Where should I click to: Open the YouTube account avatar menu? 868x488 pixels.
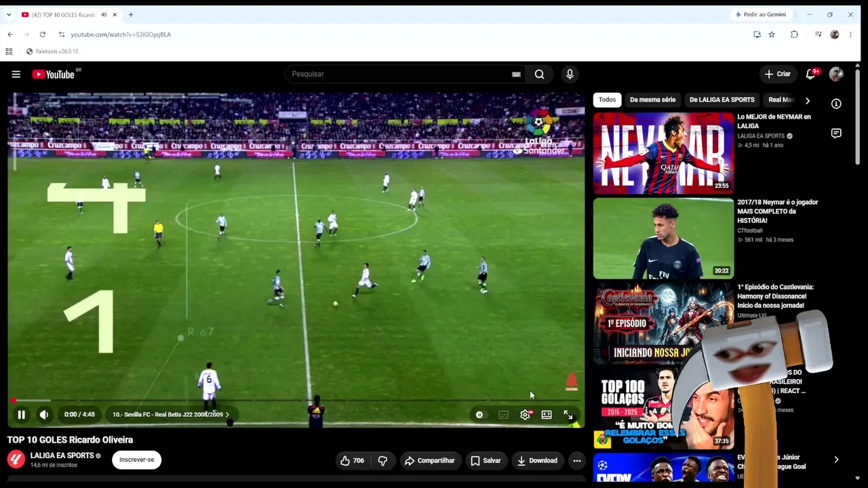coord(836,74)
